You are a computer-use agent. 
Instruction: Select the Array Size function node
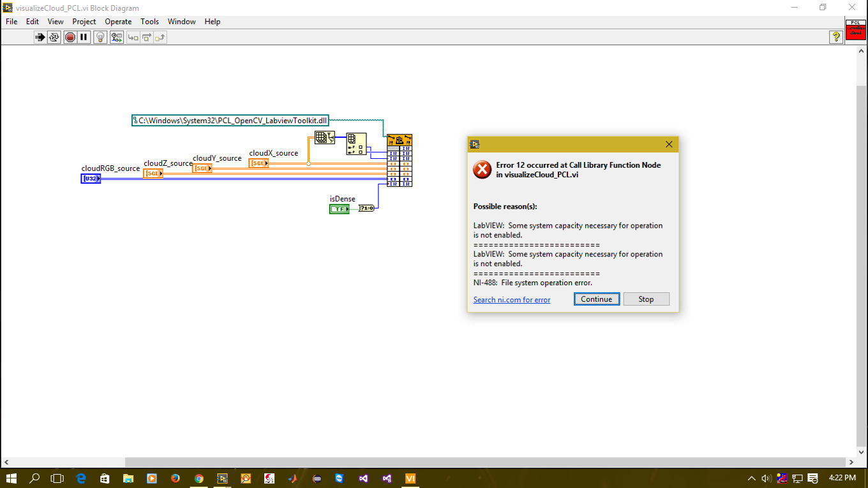[x=325, y=137]
